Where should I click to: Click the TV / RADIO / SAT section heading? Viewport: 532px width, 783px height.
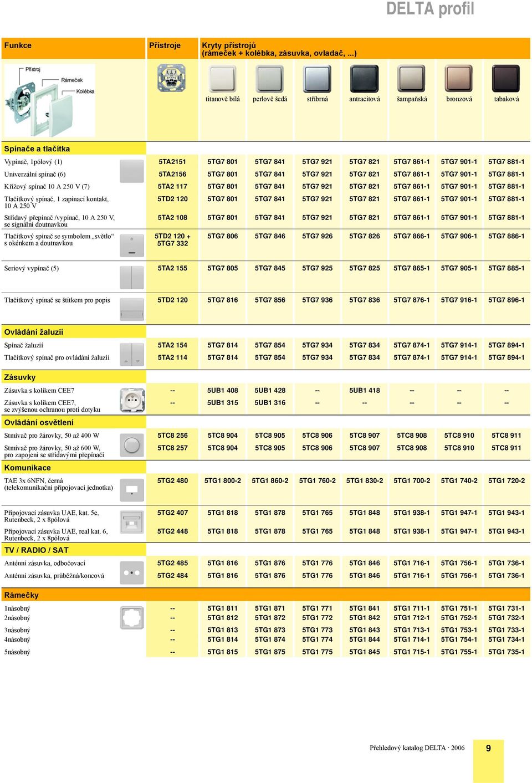[x=37, y=550]
